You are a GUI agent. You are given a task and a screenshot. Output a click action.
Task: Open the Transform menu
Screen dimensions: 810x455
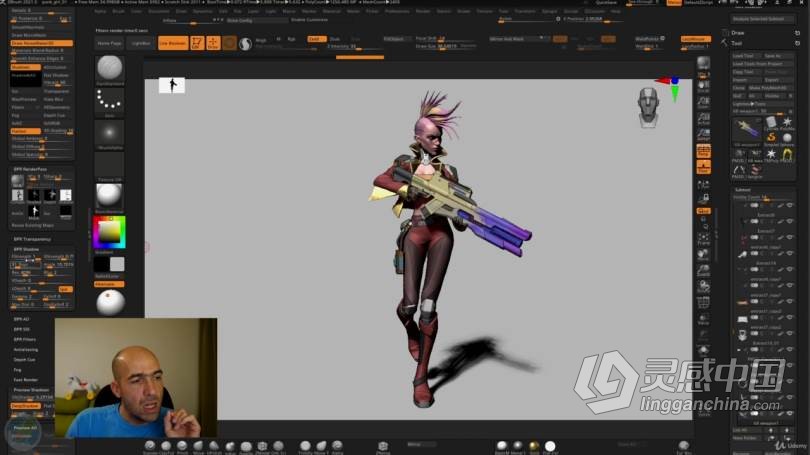(525, 11)
